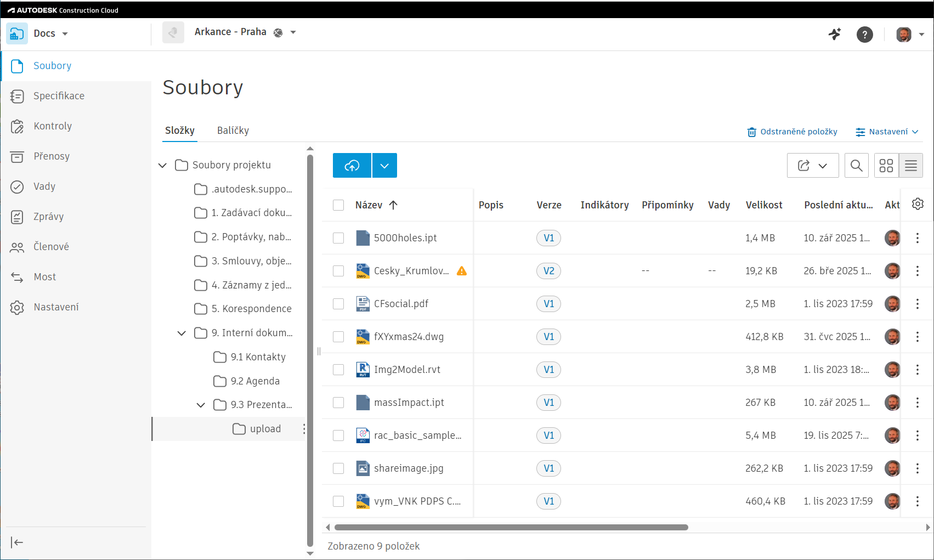Screen dimensions: 934x560
Task: Open the Nastavení dropdown at top right
Action: coord(887,132)
